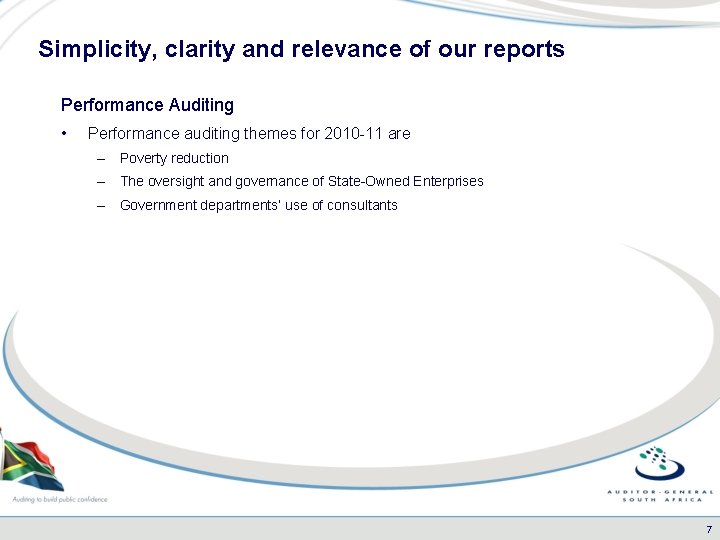Click the 'Poverty reduction' sub-bullet
720x540 pixels.
coord(174,158)
